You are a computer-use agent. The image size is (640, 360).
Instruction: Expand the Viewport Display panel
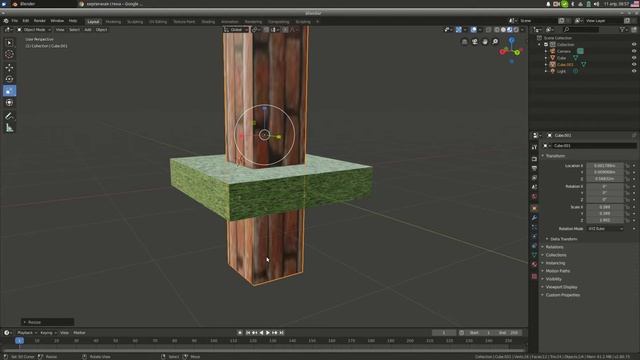click(561, 287)
